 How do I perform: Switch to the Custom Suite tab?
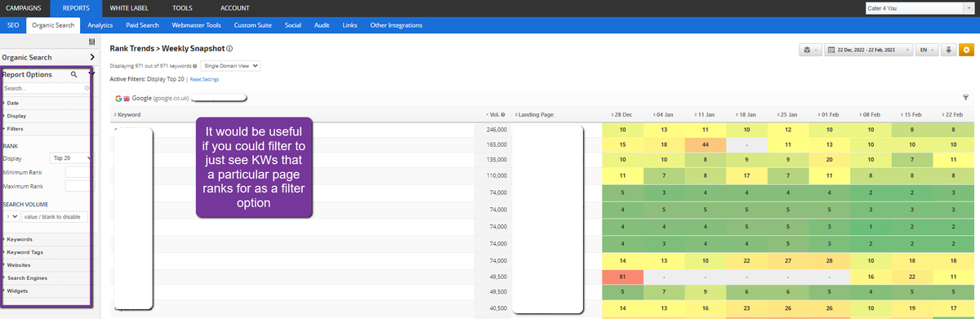[x=253, y=25]
